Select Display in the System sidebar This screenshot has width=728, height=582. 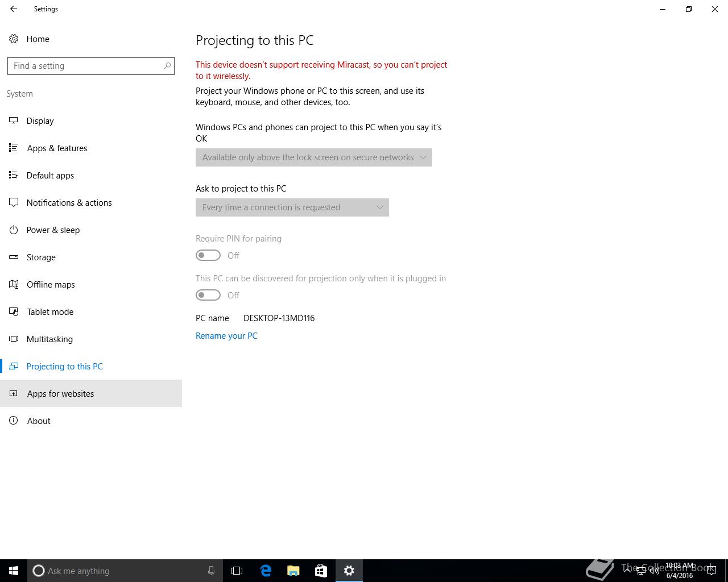click(91, 120)
